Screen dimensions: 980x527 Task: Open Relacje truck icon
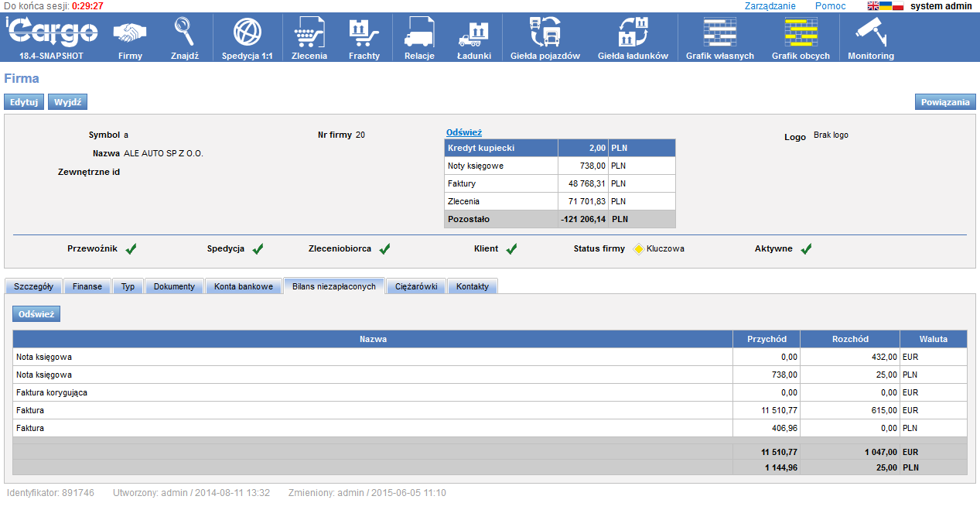(x=419, y=33)
